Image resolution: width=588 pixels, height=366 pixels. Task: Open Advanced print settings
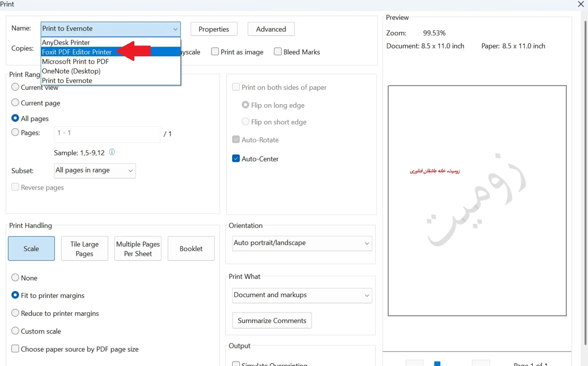click(x=271, y=29)
